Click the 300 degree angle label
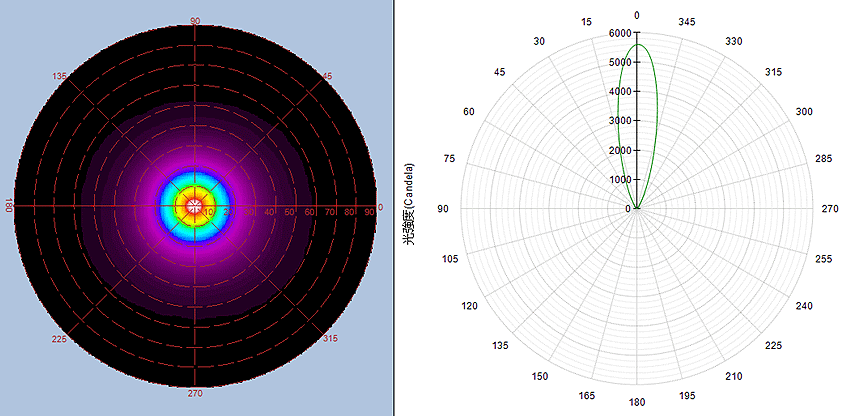Viewport: 851px width, 416px height. [804, 111]
